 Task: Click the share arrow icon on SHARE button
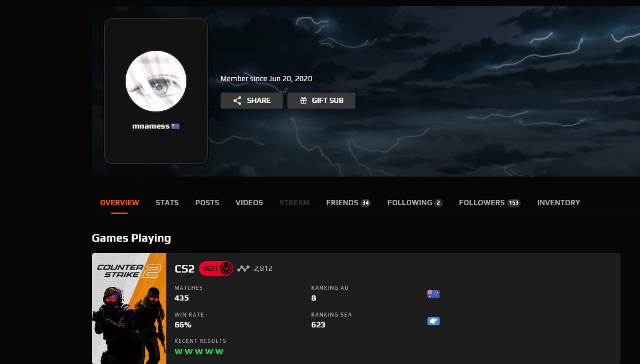pyautogui.click(x=237, y=101)
